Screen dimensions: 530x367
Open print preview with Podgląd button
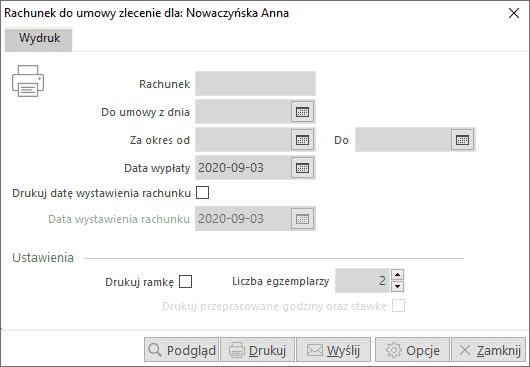tap(182, 350)
